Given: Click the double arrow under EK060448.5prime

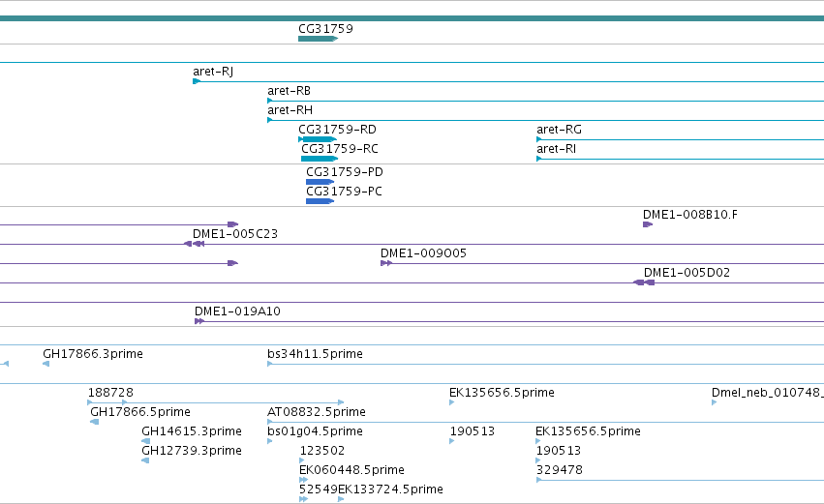Looking at the screenshot, I should [303, 481].
